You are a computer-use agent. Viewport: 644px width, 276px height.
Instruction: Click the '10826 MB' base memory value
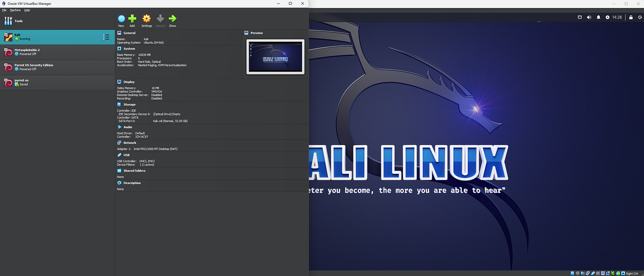tap(145, 55)
